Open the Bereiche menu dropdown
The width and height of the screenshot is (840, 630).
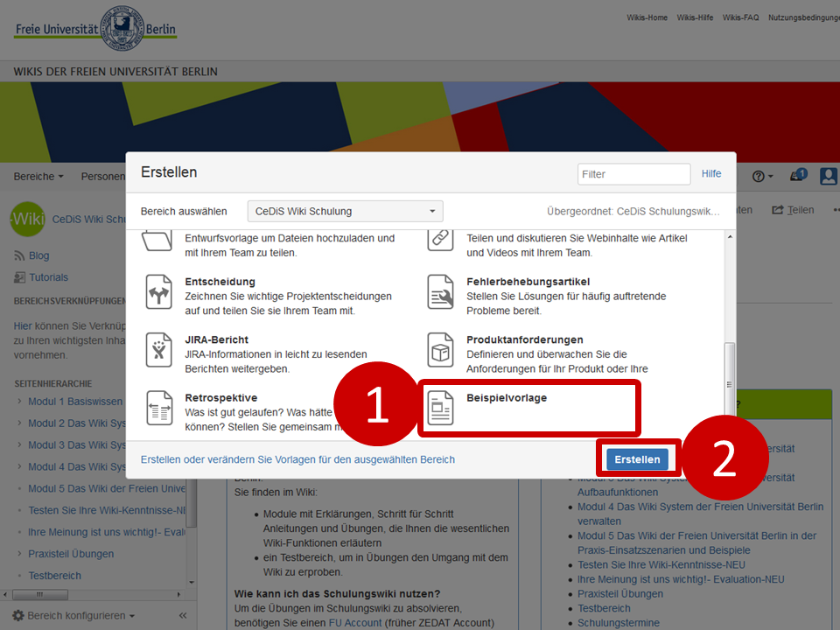pos(38,176)
